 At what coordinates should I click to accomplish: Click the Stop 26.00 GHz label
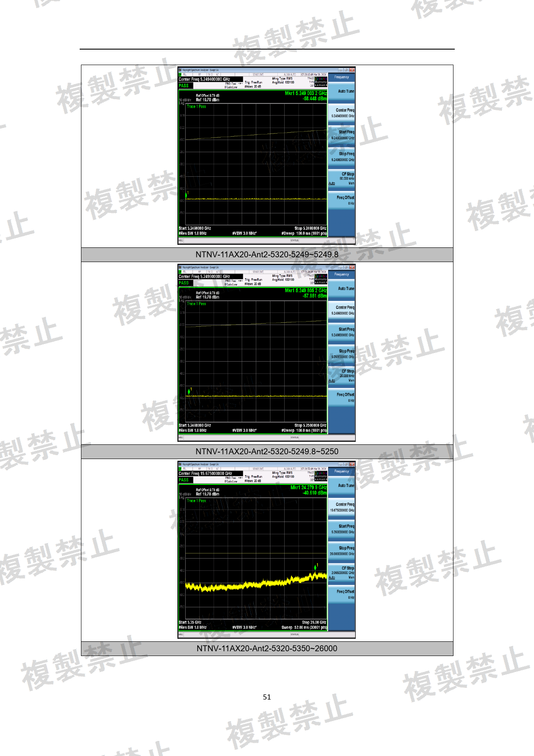pos(314,622)
